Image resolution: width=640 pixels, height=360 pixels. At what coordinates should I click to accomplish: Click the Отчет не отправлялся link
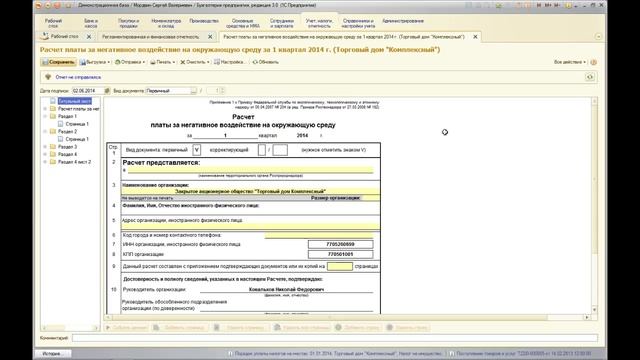(x=78, y=77)
